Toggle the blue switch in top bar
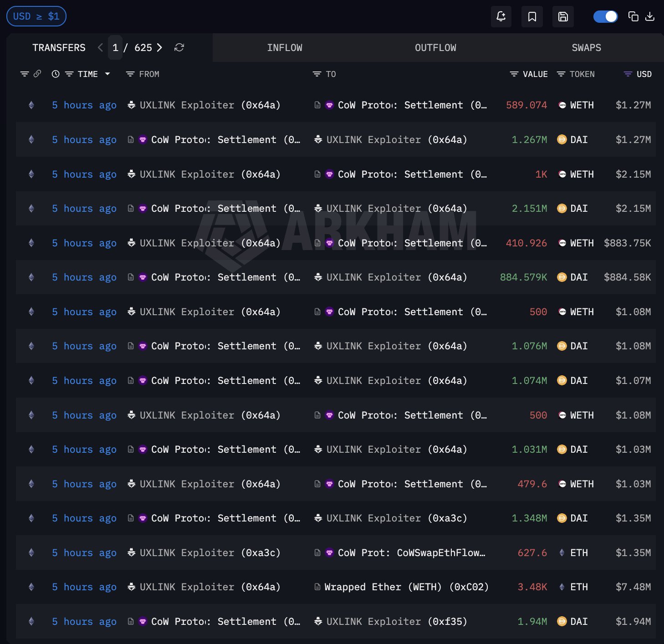 (x=605, y=17)
